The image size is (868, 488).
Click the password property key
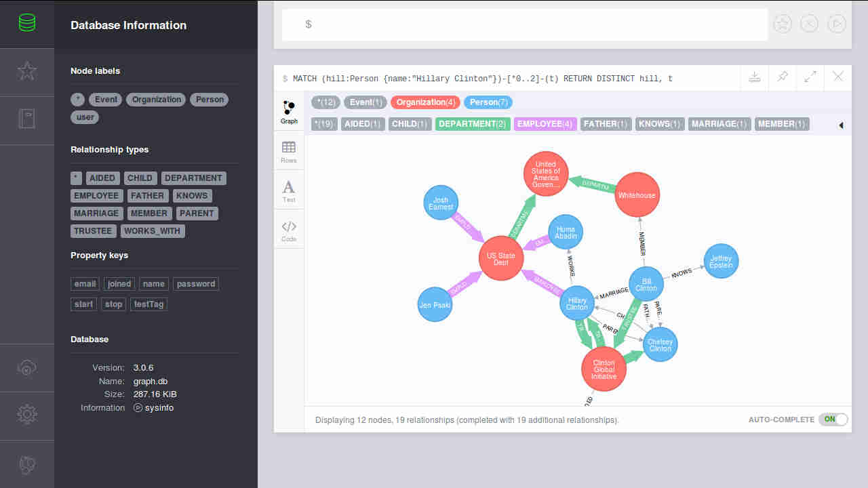196,284
